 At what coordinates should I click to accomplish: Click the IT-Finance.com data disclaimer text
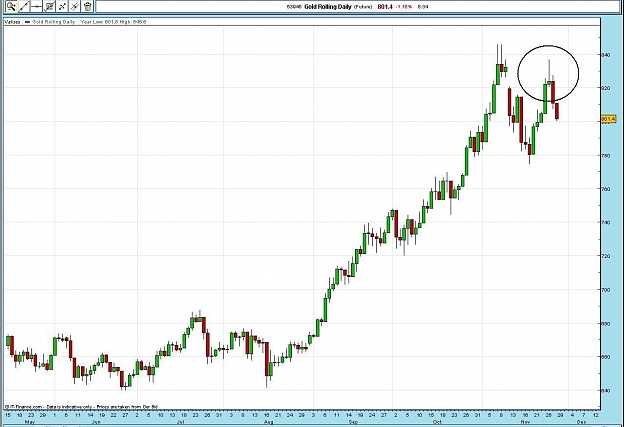click(x=81, y=407)
